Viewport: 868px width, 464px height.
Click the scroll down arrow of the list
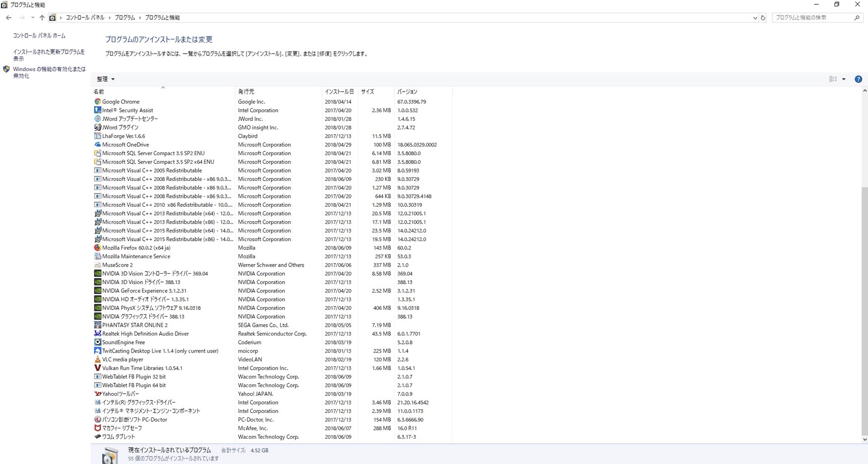point(865,439)
